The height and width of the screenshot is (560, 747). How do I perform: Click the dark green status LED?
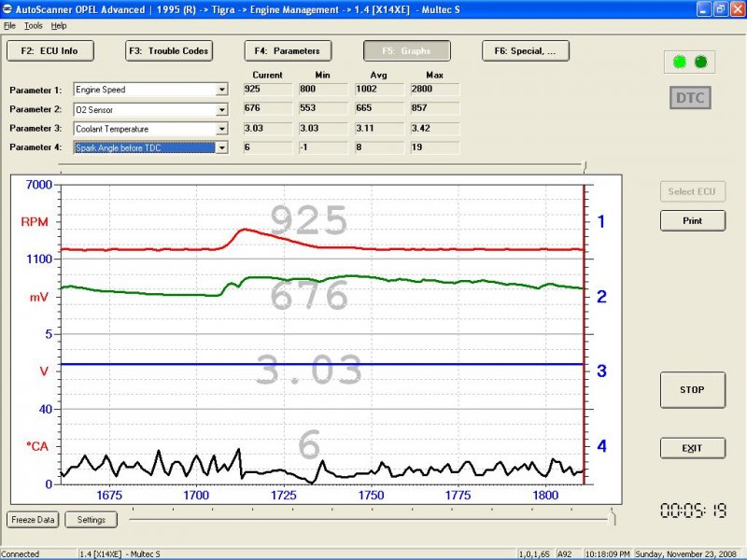(x=701, y=62)
